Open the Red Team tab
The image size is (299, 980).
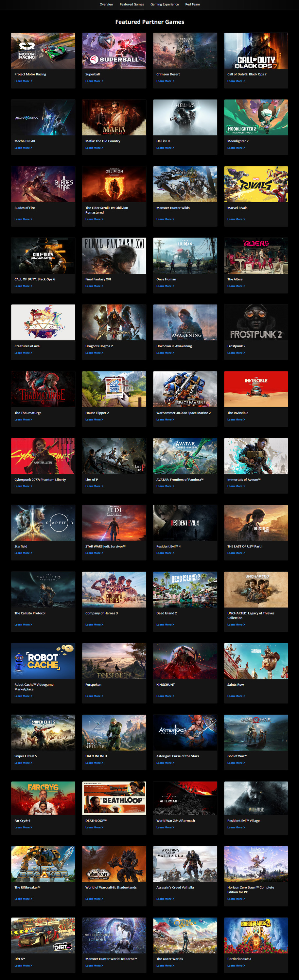click(x=192, y=5)
